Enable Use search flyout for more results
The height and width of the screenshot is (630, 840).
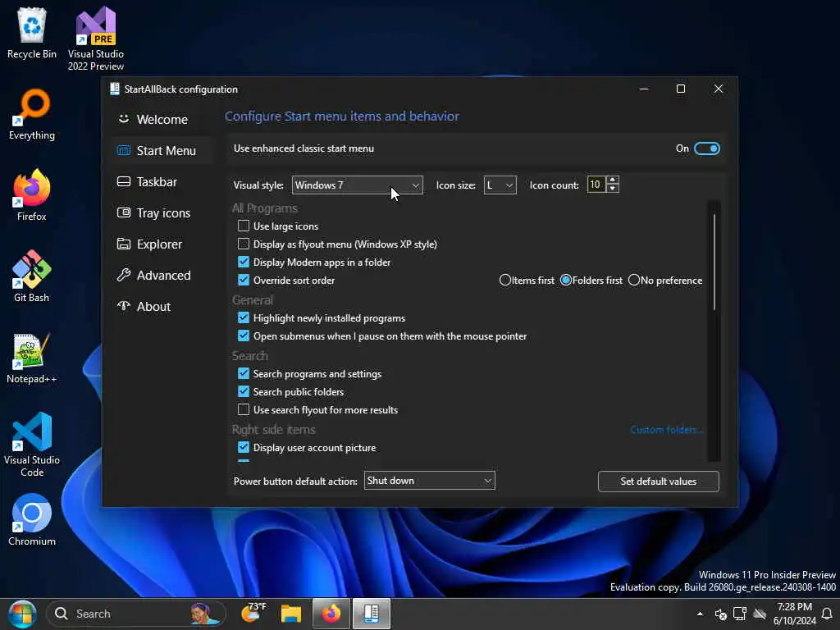coord(244,409)
